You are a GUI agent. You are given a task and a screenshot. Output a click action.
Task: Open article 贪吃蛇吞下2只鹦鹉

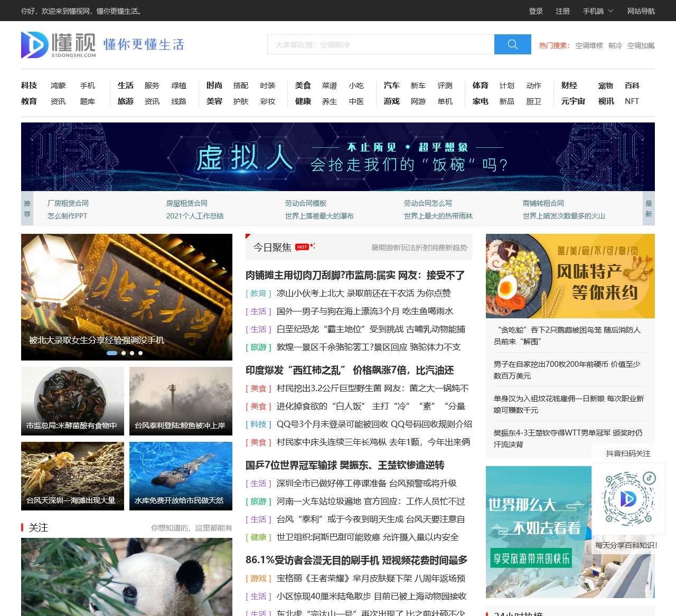[567, 336]
